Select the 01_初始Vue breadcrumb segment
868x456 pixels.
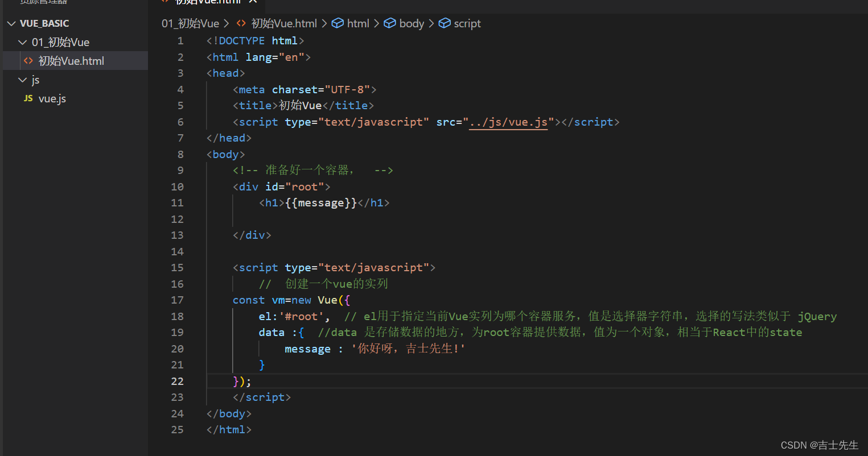click(x=190, y=23)
